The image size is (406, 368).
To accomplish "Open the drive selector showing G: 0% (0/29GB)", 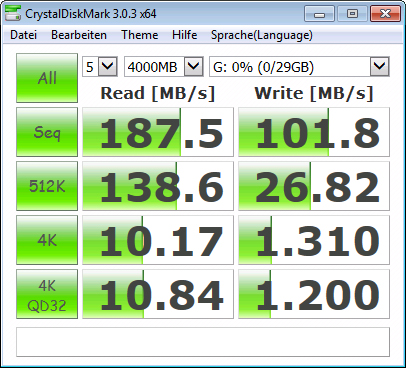I will (x=299, y=67).
